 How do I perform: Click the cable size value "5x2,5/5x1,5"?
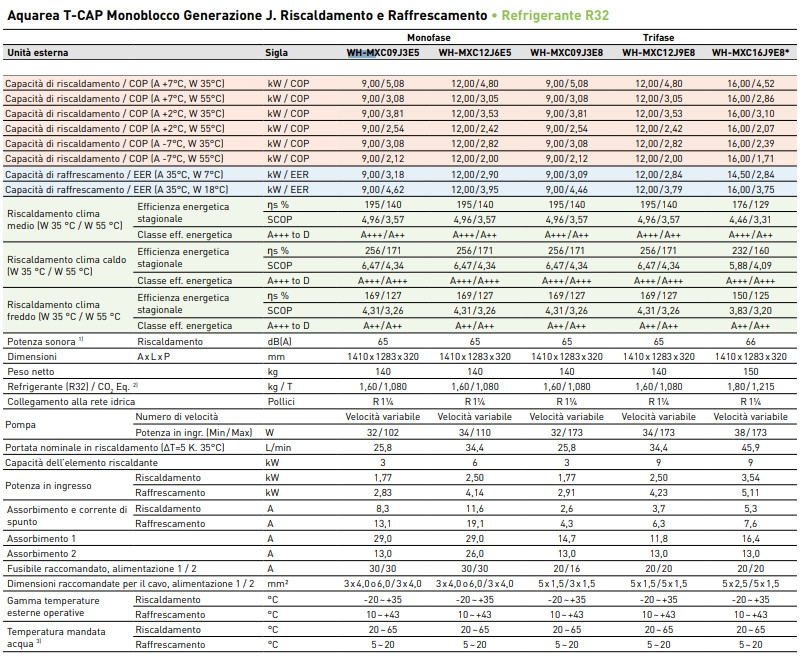pyautogui.click(x=750, y=584)
